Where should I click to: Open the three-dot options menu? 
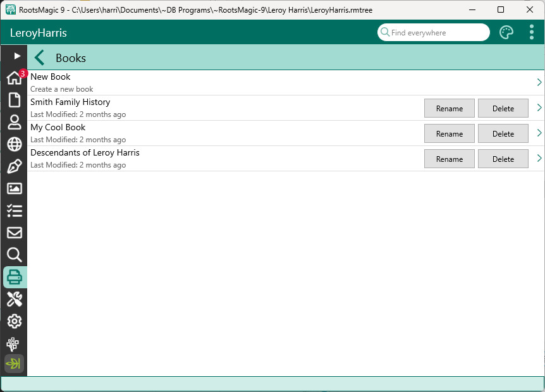[x=532, y=33]
